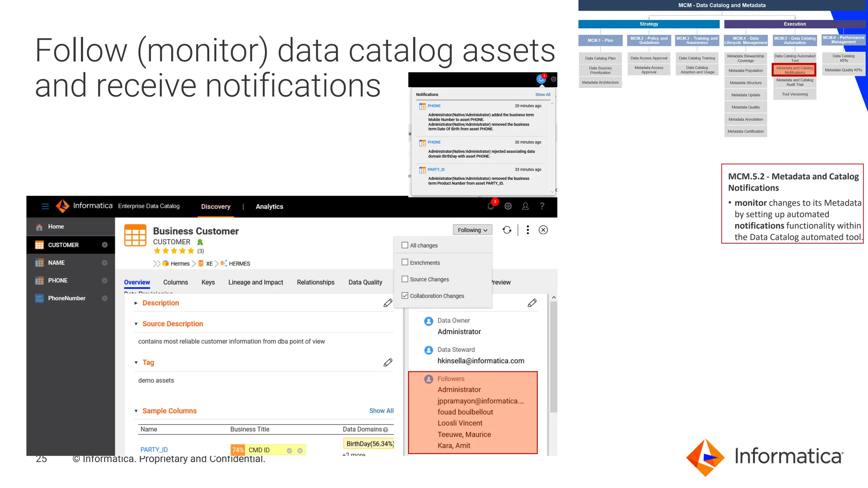This screenshot has height=488, width=868.
Task: Reject the CMD ID suggestion cross icon
Action: click(x=300, y=451)
